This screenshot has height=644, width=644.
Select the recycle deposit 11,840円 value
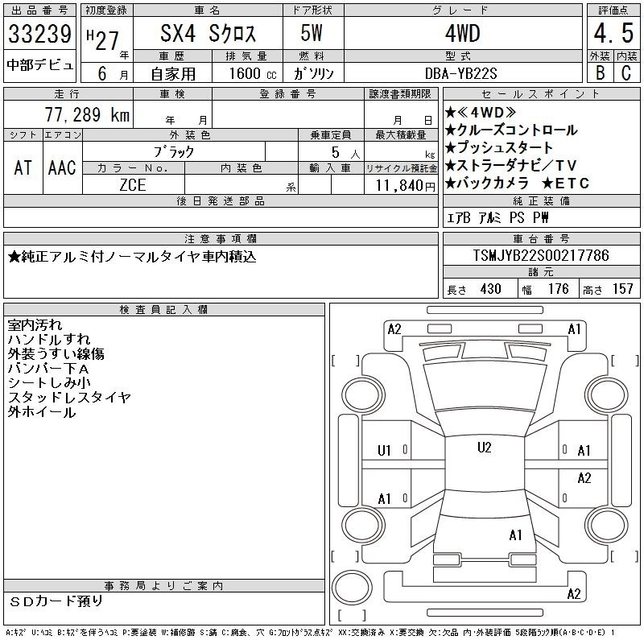405,185
